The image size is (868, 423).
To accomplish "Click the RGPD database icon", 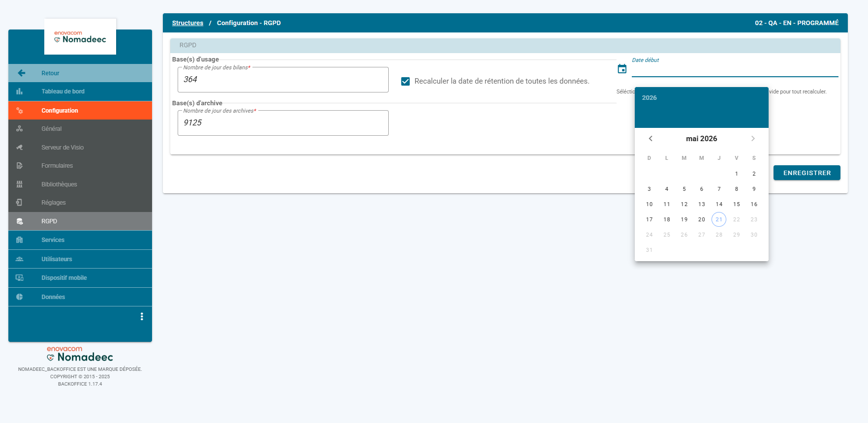I will 20,221.
